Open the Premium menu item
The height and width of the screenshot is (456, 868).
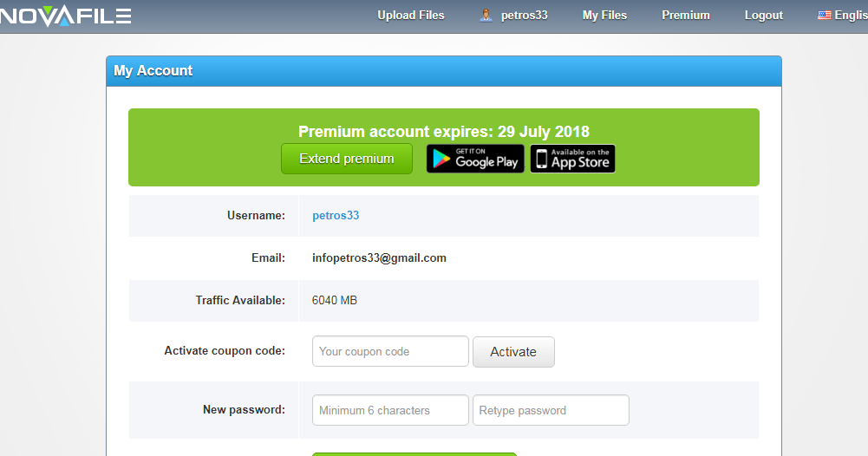point(685,16)
